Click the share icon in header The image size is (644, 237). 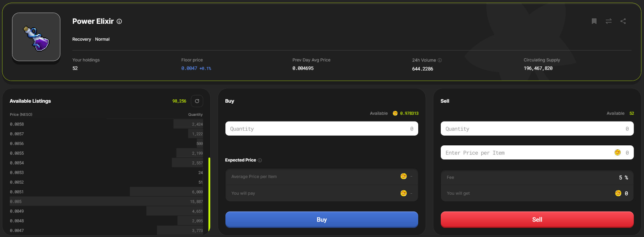(623, 21)
